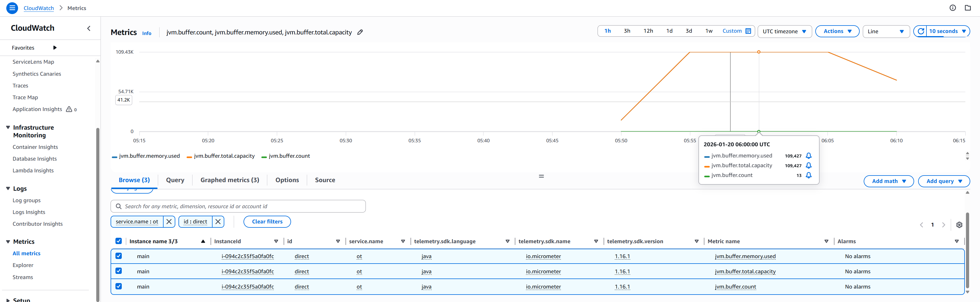Click the metric search input field
This screenshot has width=980, height=302.
(238, 206)
